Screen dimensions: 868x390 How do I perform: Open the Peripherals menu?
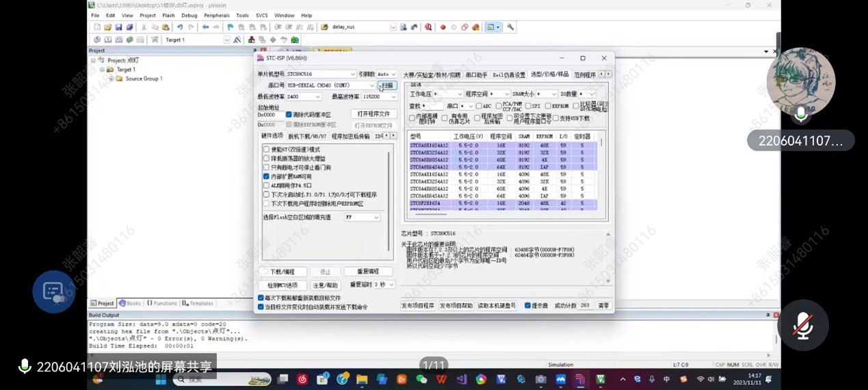216,15
